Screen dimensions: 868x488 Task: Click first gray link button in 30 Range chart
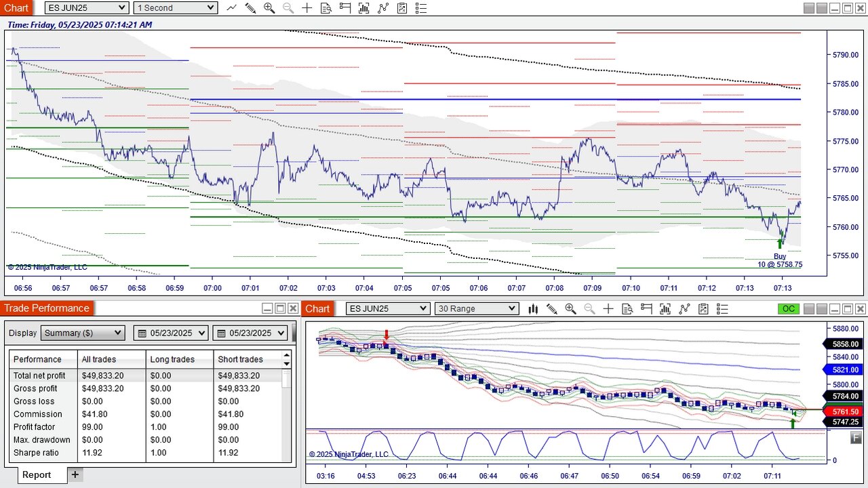tap(808, 309)
